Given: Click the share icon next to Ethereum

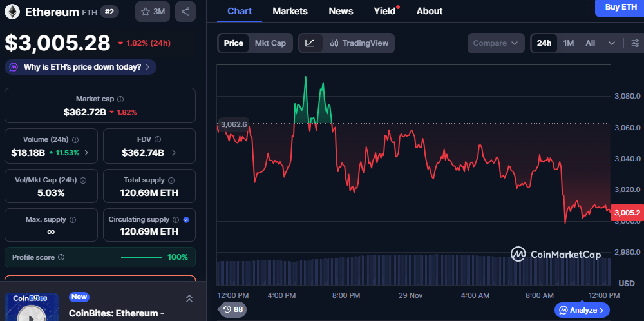Looking at the screenshot, I should click(185, 12).
